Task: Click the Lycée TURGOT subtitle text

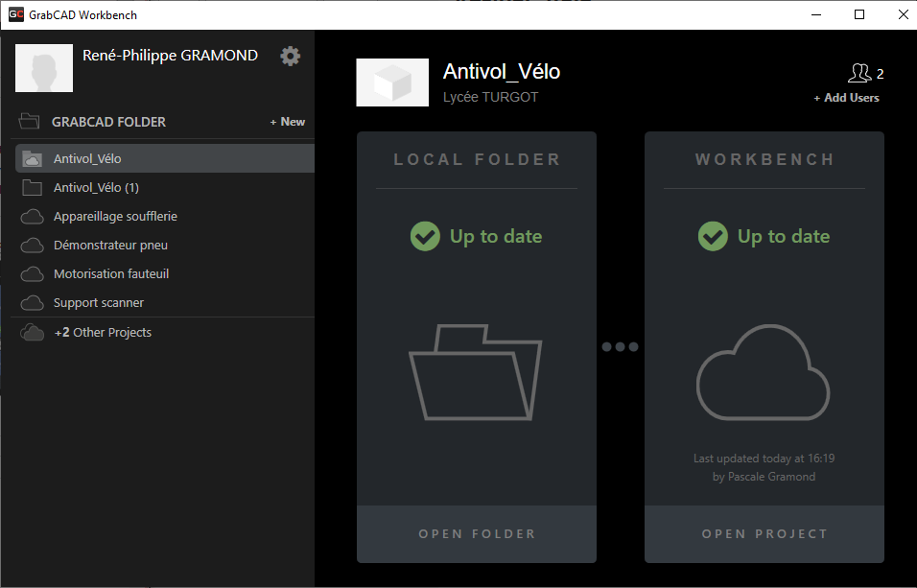Action: click(x=490, y=97)
